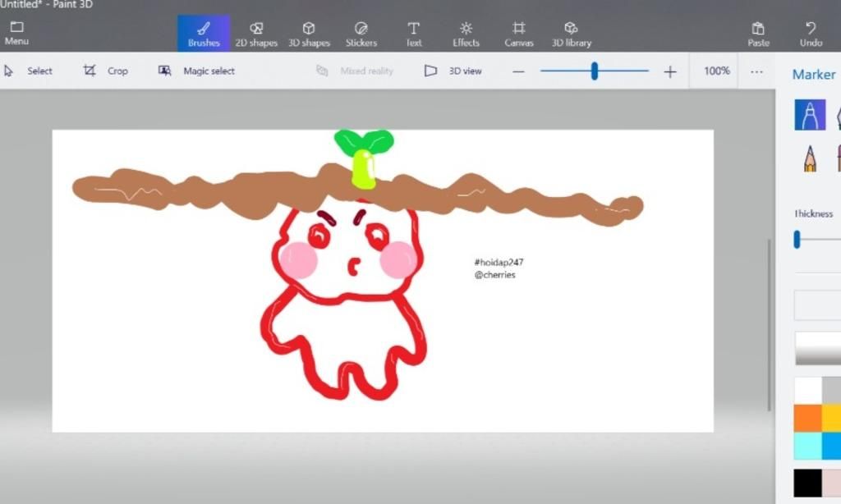Pick the orange color swatch

tap(808, 418)
